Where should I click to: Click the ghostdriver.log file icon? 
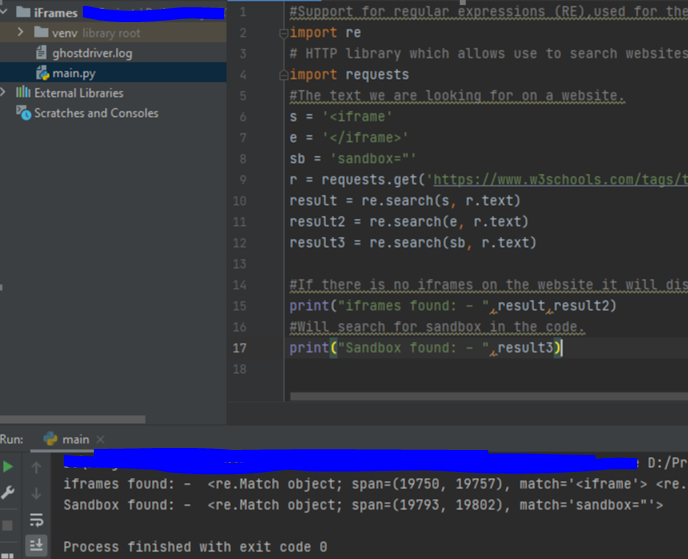pyautogui.click(x=41, y=53)
